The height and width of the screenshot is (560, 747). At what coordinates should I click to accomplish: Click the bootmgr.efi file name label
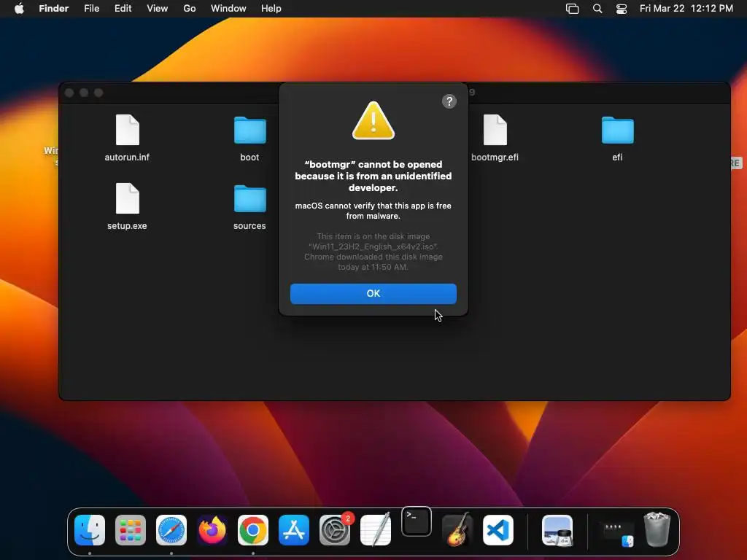[495, 157]
